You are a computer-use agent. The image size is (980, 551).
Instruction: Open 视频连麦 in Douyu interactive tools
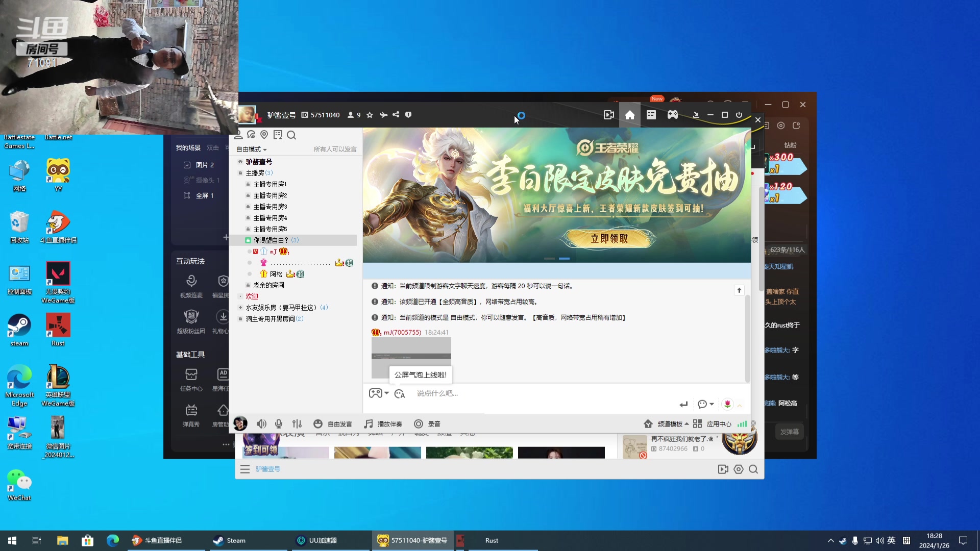click(x=191, y=286)
